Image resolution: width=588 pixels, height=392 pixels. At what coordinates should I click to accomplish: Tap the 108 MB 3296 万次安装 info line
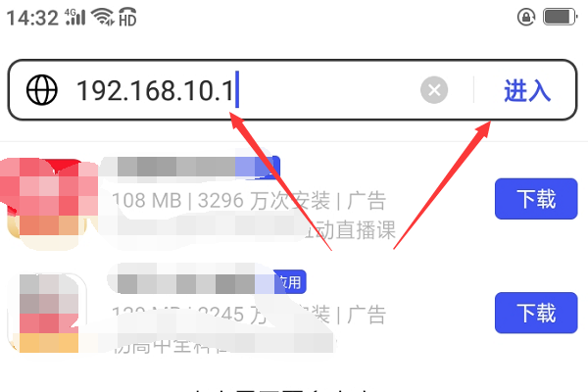click(249, 200)
